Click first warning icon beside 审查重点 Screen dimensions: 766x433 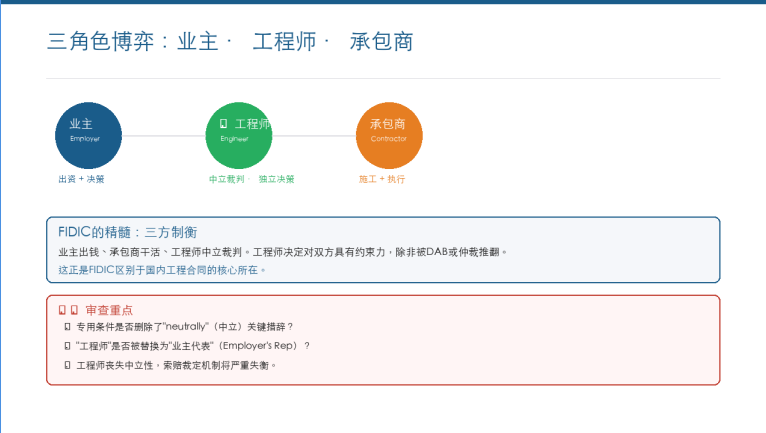(x=62, y=310)
